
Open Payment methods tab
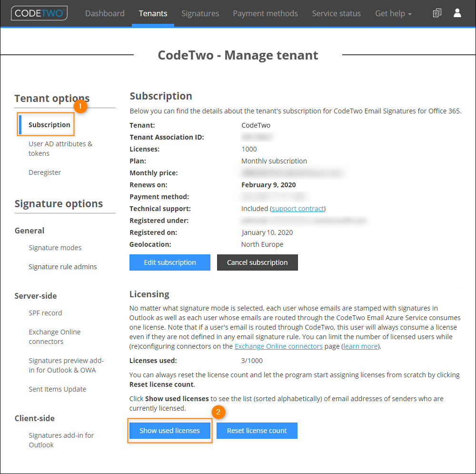pyautogui.click(x=265, y=13)
